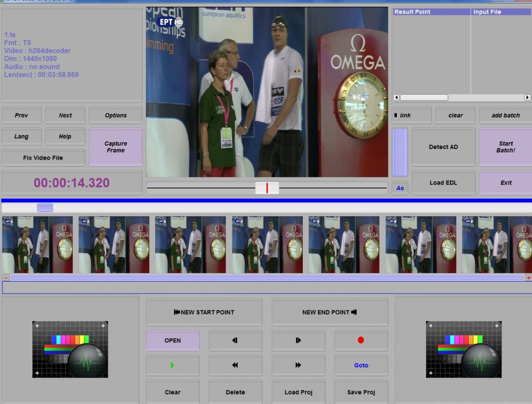The width and height of the screenshot is (532, 404).
Task: Click the Dim : 1440x1080 text
Action: 31,59
